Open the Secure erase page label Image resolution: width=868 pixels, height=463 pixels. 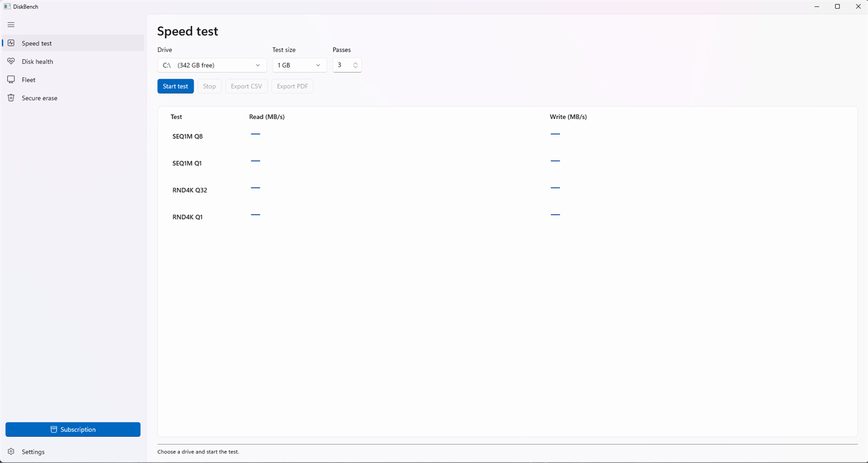pos(39,98)
